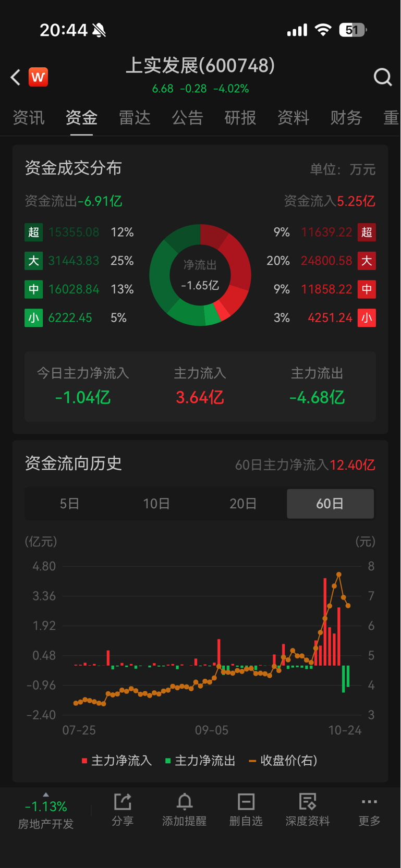Open the red W app icon
Screen dimensions: 401x868
38,77
